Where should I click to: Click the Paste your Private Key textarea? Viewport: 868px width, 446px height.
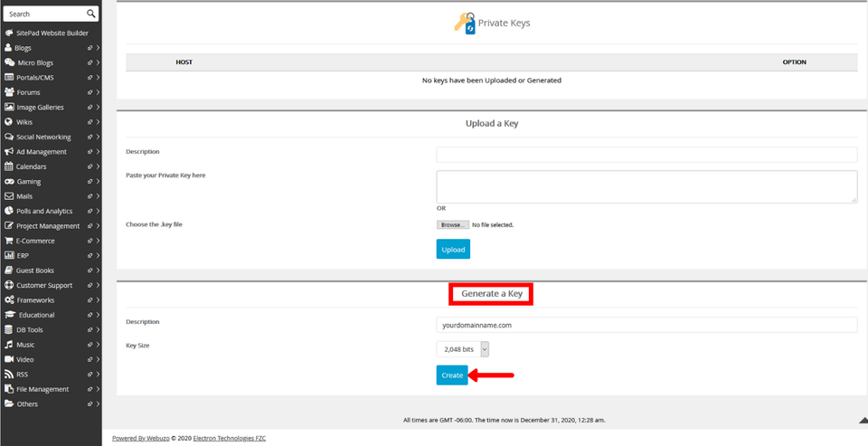(x=646, y=186)
